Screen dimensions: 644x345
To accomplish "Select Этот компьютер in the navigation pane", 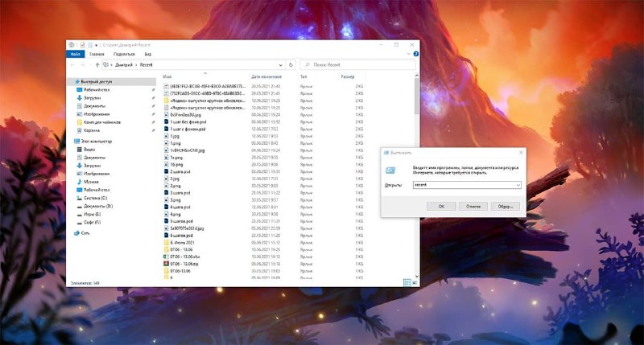I will coord(96,141).
